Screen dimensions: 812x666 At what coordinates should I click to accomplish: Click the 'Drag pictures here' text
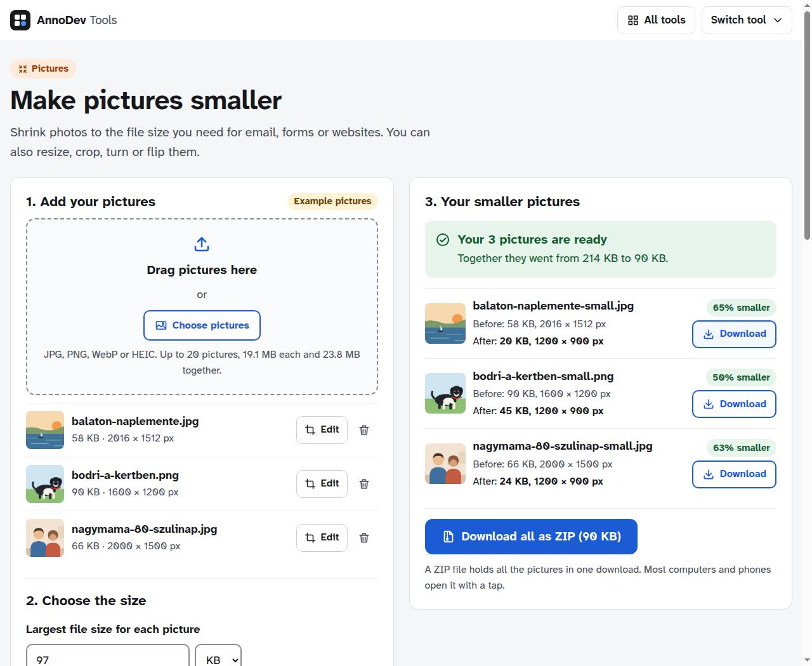(x=202, y=270)
